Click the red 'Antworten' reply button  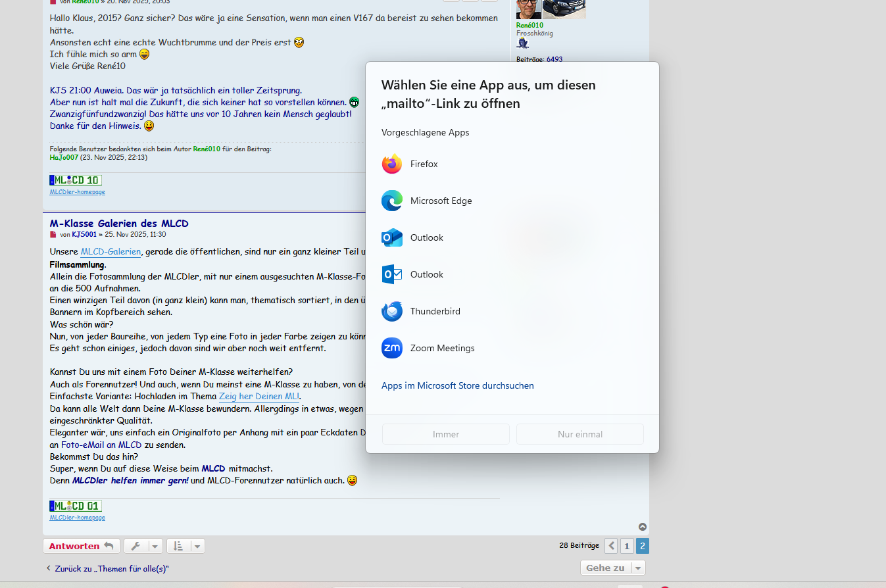click(82, 546)
